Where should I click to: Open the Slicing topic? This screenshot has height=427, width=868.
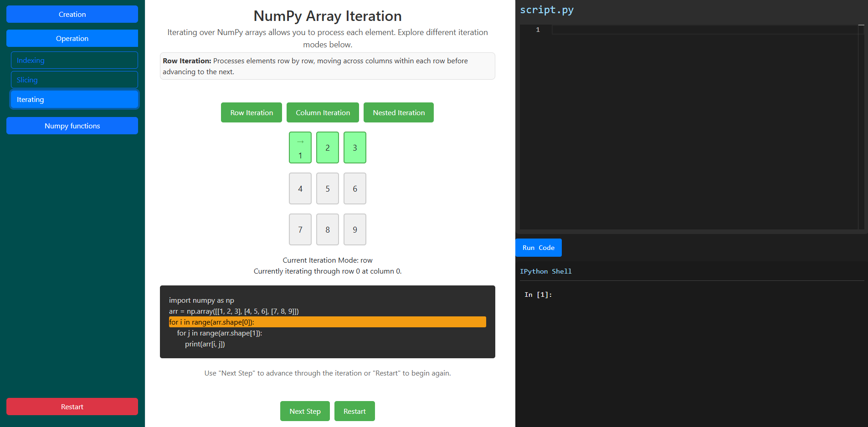click(74, 80)
